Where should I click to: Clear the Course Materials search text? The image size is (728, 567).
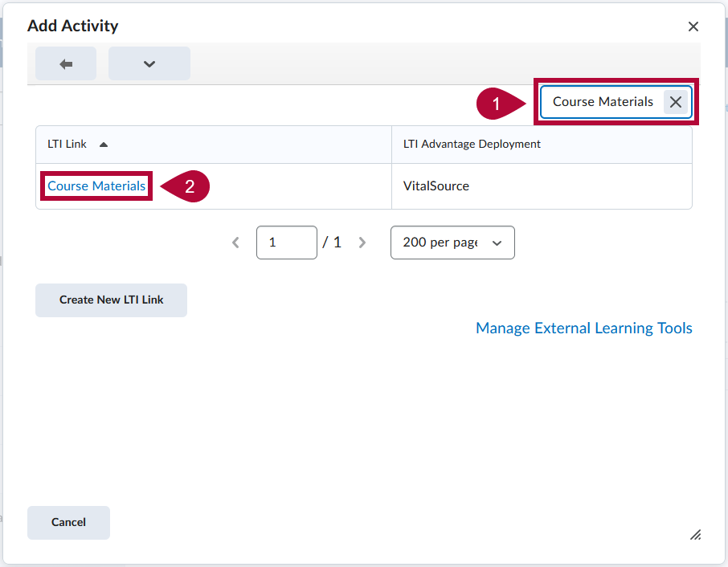(x=676, y=102)
